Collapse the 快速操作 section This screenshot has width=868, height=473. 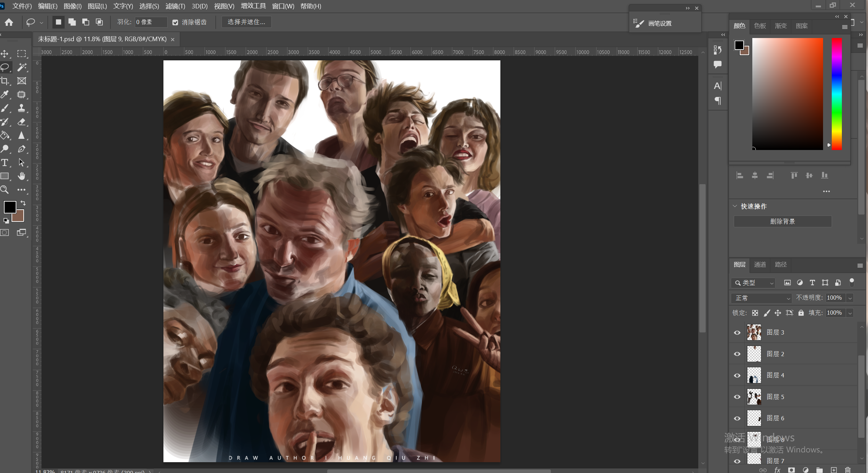pos(735,206)
